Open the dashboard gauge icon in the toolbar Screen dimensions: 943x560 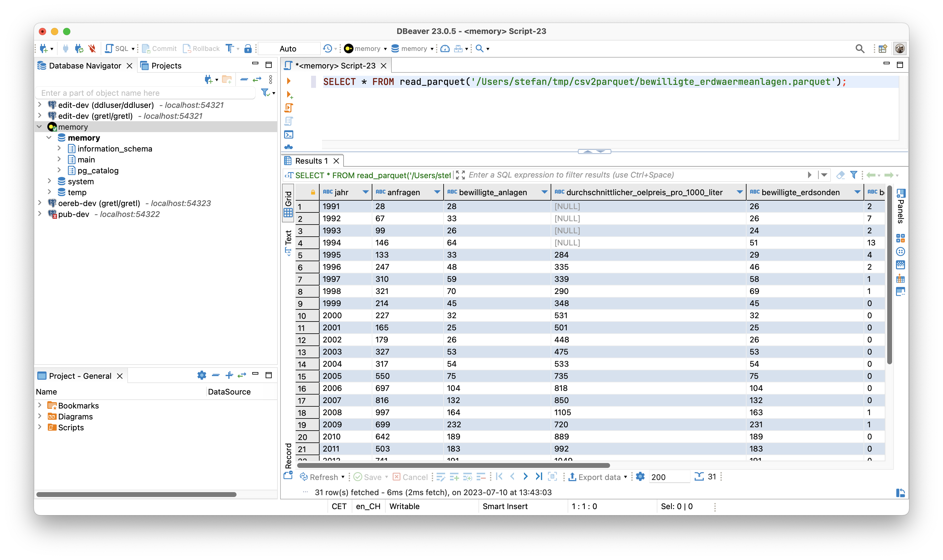(x=445, y=48)
